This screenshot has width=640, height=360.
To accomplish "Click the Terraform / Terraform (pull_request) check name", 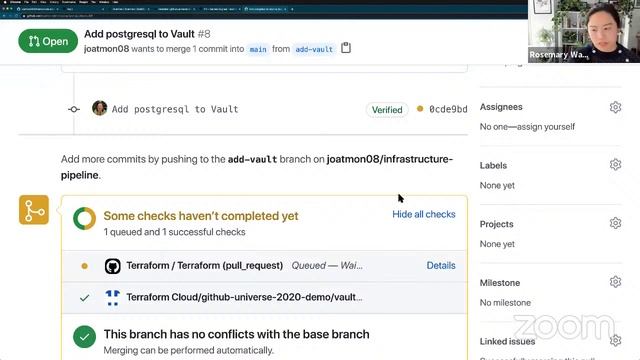I will (x=204, y=265).
